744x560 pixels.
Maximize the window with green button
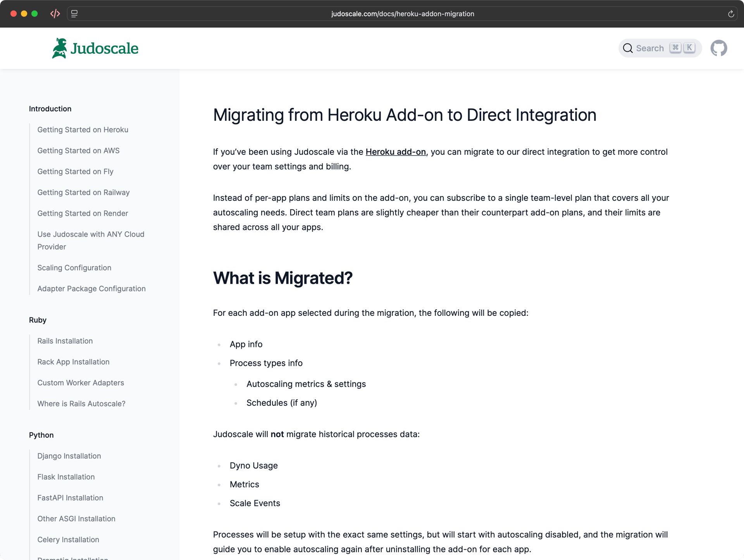tap(34, 14)
